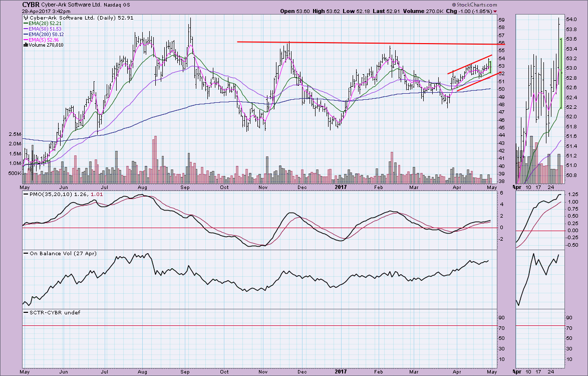Click the EMA(20) green legend marker
The width and height of the screenshot is (588, 376).
click(26, 23)
